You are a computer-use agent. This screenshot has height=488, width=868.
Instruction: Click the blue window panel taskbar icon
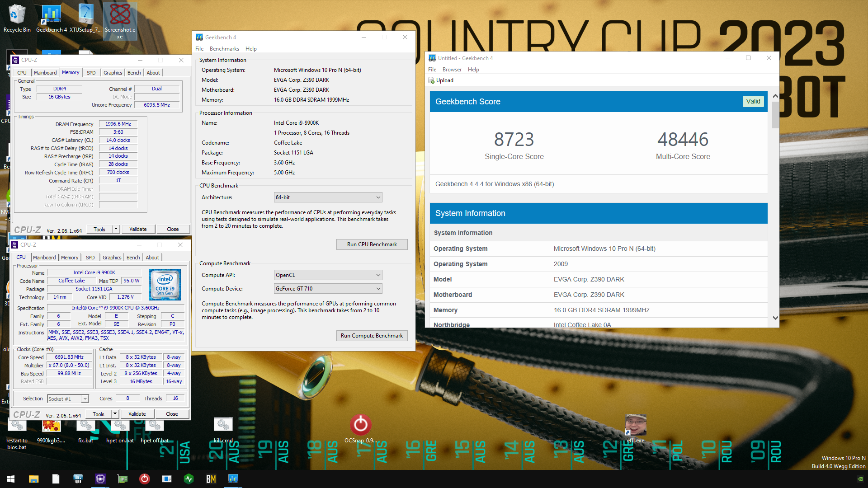166,479
